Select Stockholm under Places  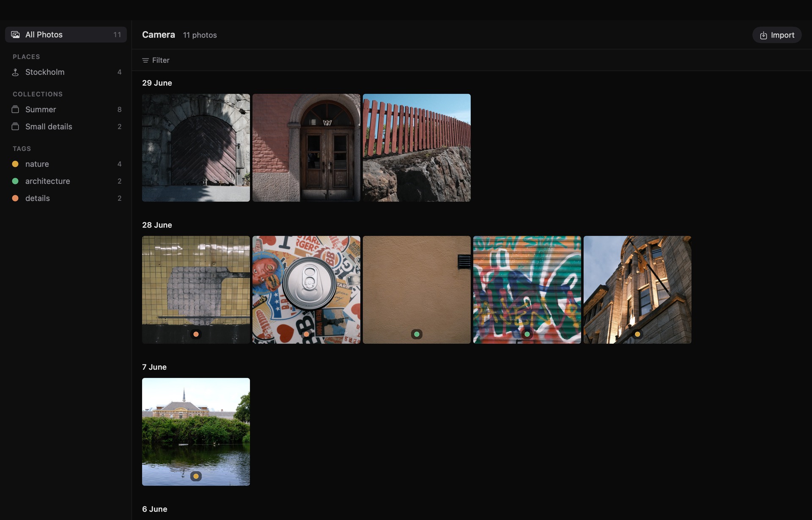point(66,72)
